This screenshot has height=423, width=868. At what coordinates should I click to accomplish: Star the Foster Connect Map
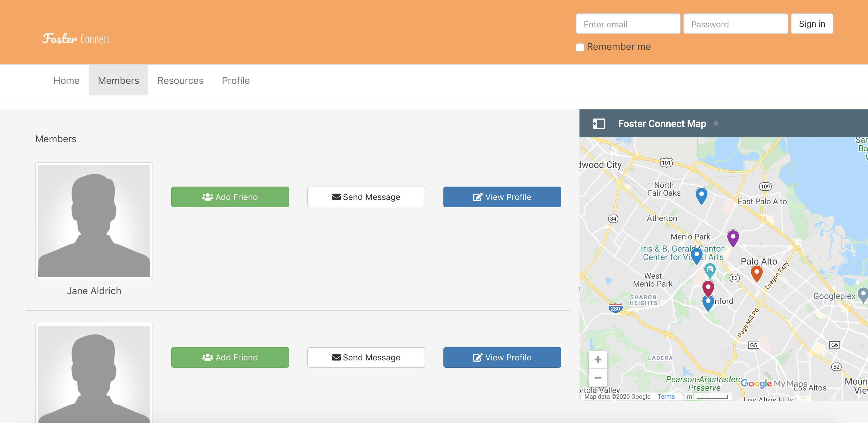tap(715, 123)
